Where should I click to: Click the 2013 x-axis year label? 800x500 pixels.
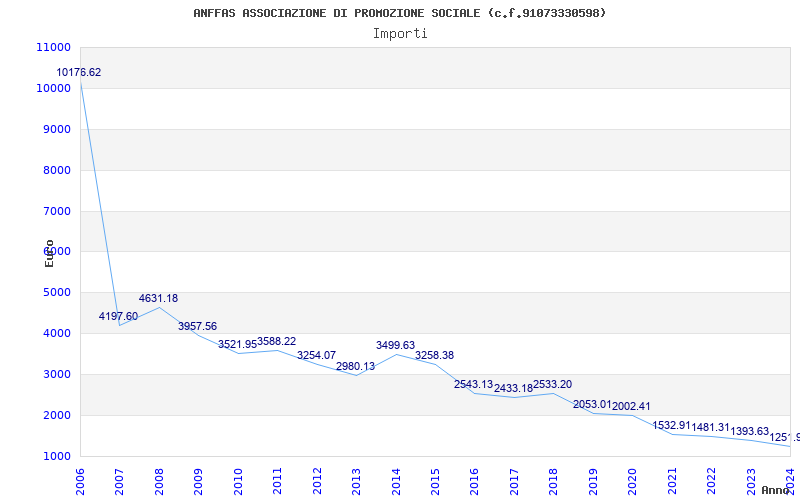click(356, 481)
